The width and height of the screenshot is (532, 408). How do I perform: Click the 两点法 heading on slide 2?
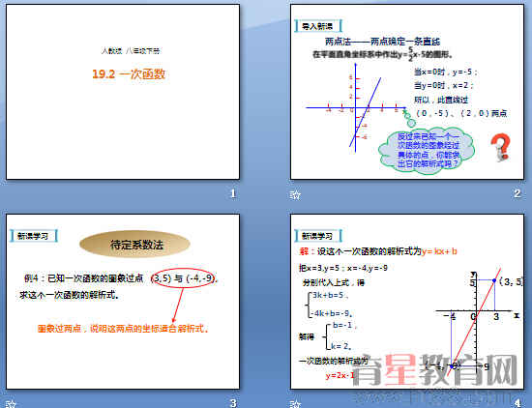click(382, 42)
